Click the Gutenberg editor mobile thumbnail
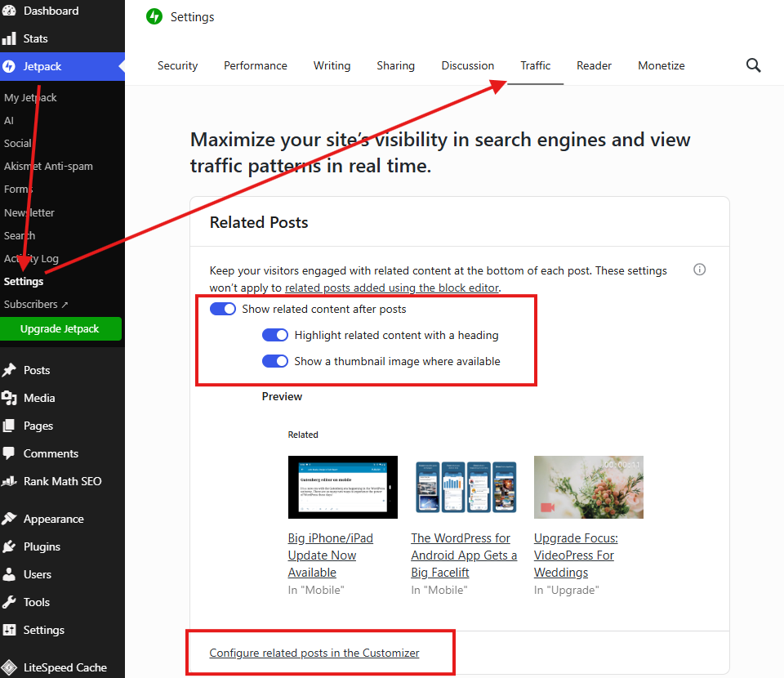 342,487
